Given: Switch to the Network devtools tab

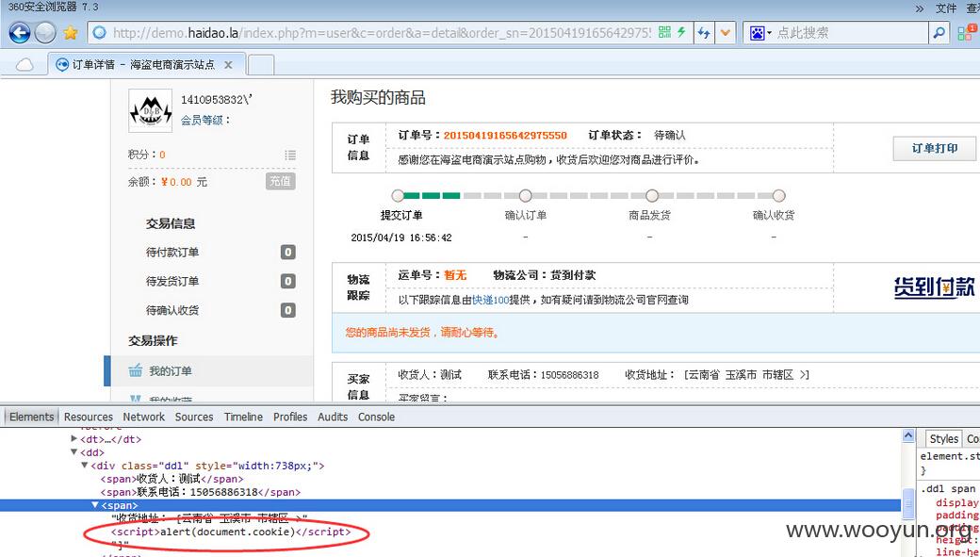Looking at the screenshot, I should point(144,417).
